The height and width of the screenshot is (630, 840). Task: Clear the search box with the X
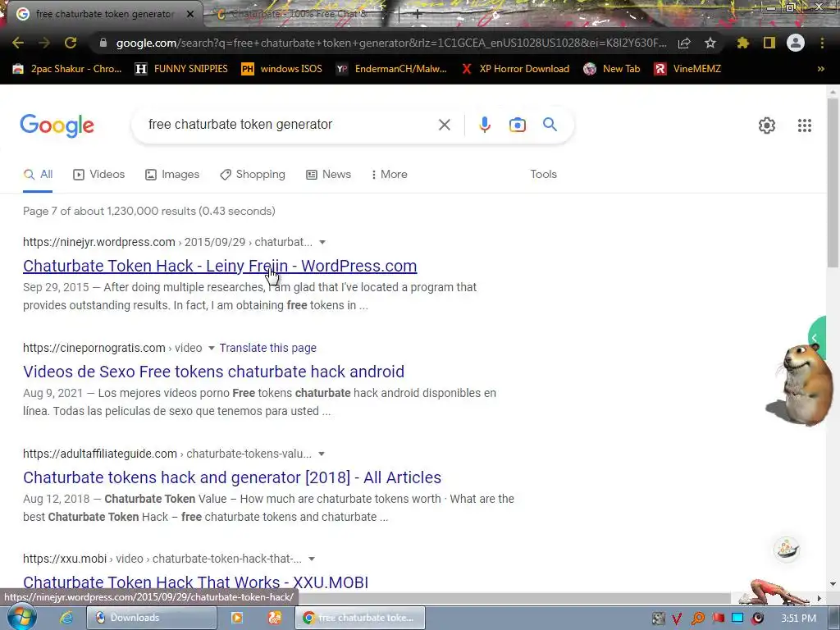click(444, 125)
